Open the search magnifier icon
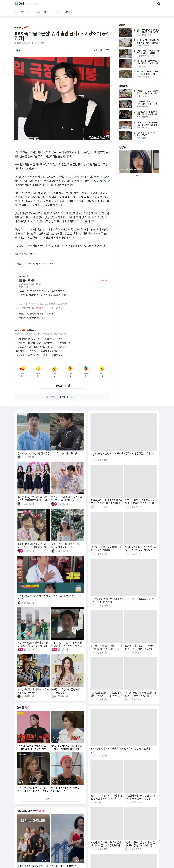Screen dimensions: 174x868 (x=159, y=4)
